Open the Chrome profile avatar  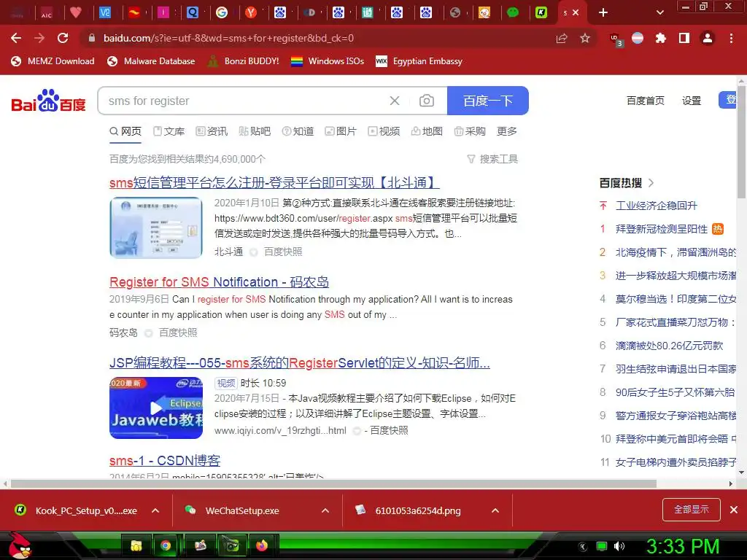point(708,38)
